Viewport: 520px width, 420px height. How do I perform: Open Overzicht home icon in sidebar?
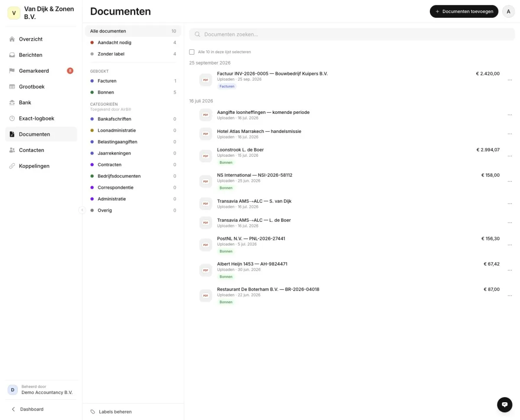(x=12, y=39)
